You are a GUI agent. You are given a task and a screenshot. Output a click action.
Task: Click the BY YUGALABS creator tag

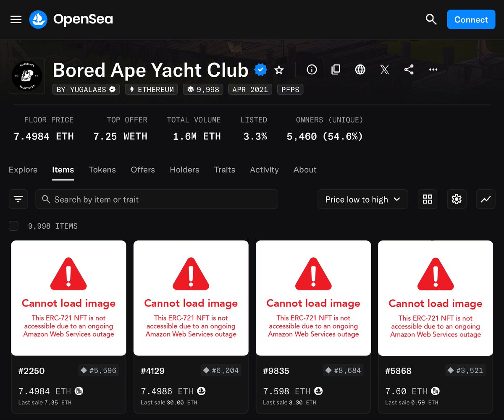pos(86,89)
